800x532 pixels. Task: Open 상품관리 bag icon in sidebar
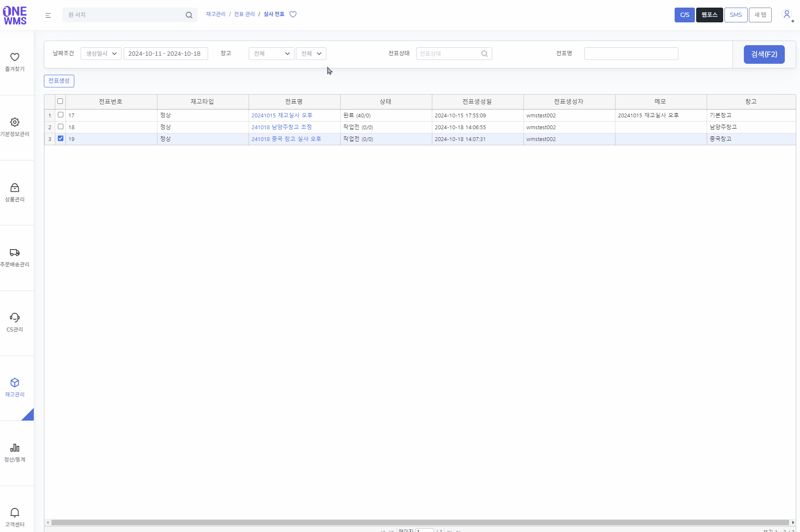click(15, 187)
